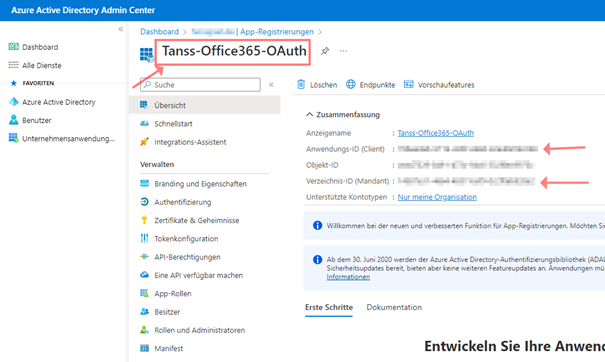Open Alle Dienste list icon
Screen dimensions: 605x362
click(x=14, y=65)
